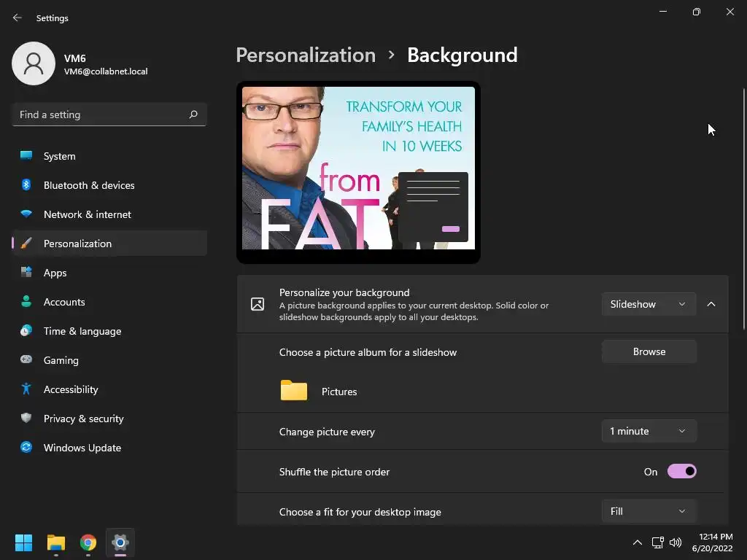The height and width of the screenshot is (560, 747).
Task: Show hidden system tray icons
Action: pyautogui.click(x=637, y=542)
